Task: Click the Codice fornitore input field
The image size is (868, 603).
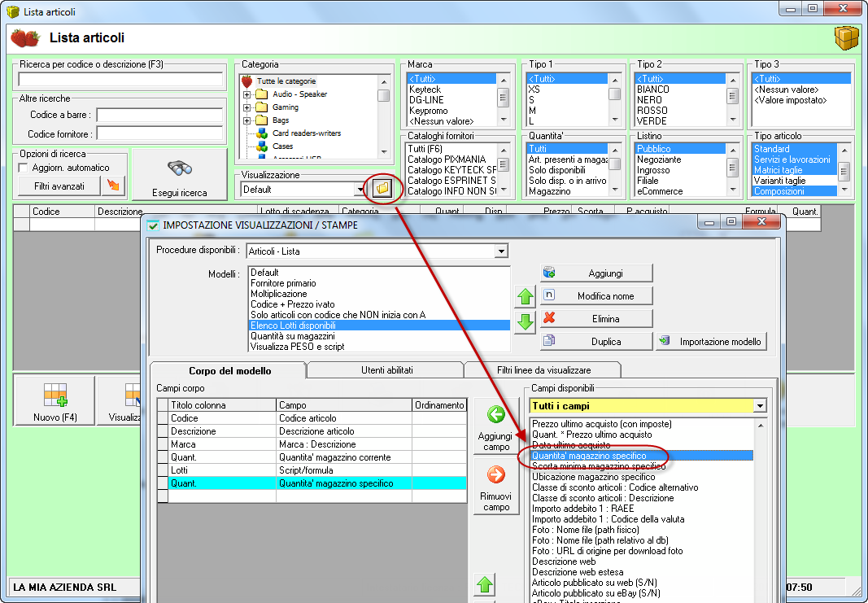Action: point(160,133)
